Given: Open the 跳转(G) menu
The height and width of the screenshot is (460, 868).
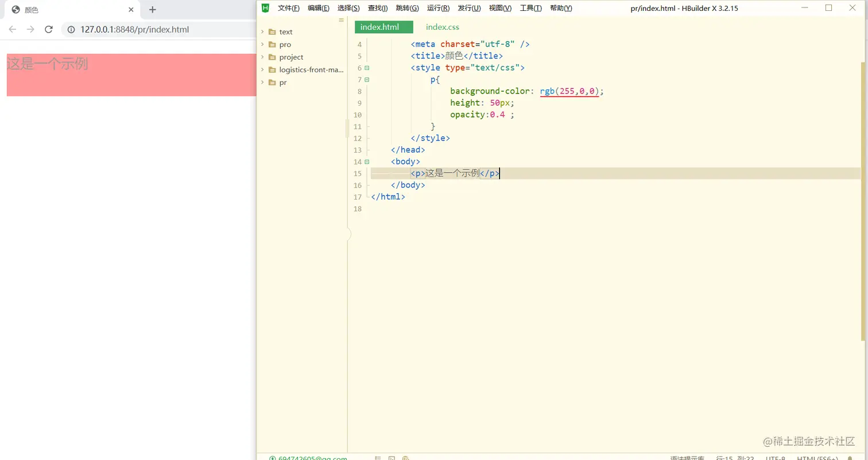Looking at the screenshot, I should click(408, 8).
